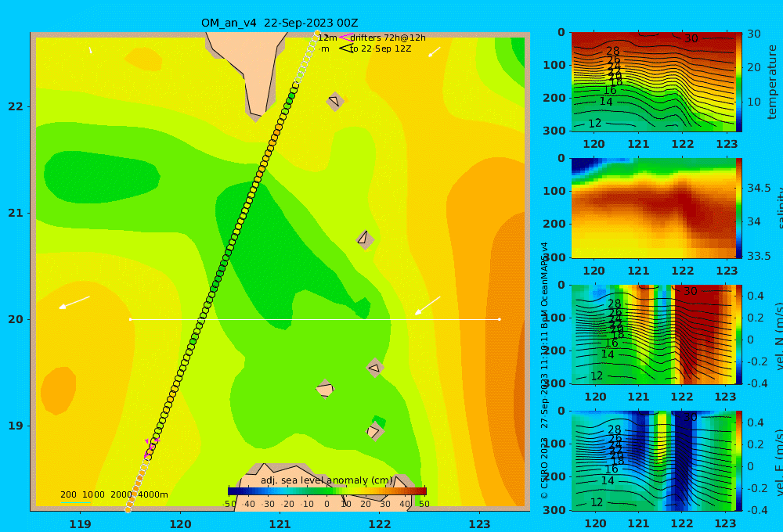Open the temperature depth-section panel
The height and width of the screenshot is (532, 783).
[653, 82]
